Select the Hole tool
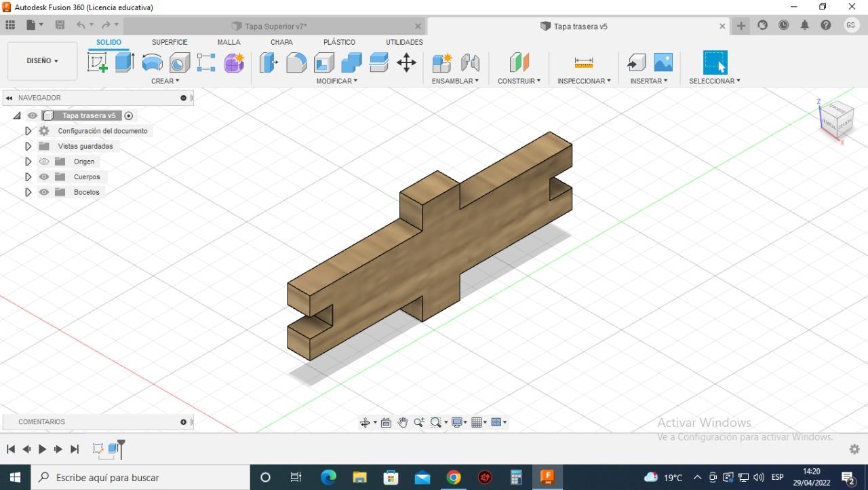The height and width of the screenshot is (490, 868). point(179,62)
